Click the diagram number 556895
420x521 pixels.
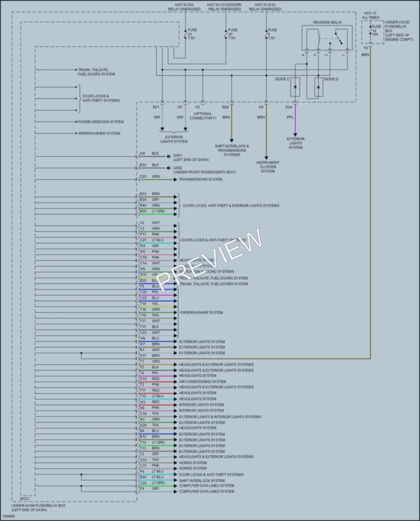coord(9,516)
